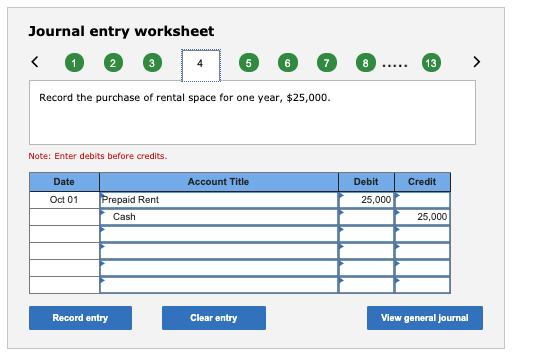
Task: Open journal entry step 3
Action: pyautogui.click(x=152, y=63)
